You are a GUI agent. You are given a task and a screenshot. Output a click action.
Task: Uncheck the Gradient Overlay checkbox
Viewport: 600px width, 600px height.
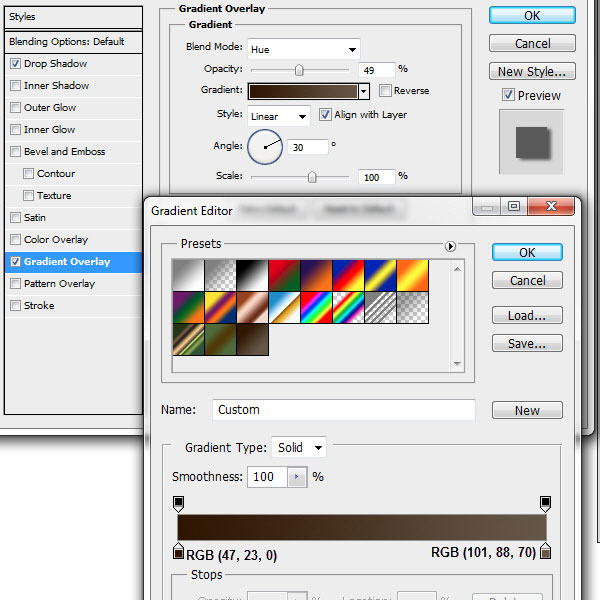coord(15,261)
